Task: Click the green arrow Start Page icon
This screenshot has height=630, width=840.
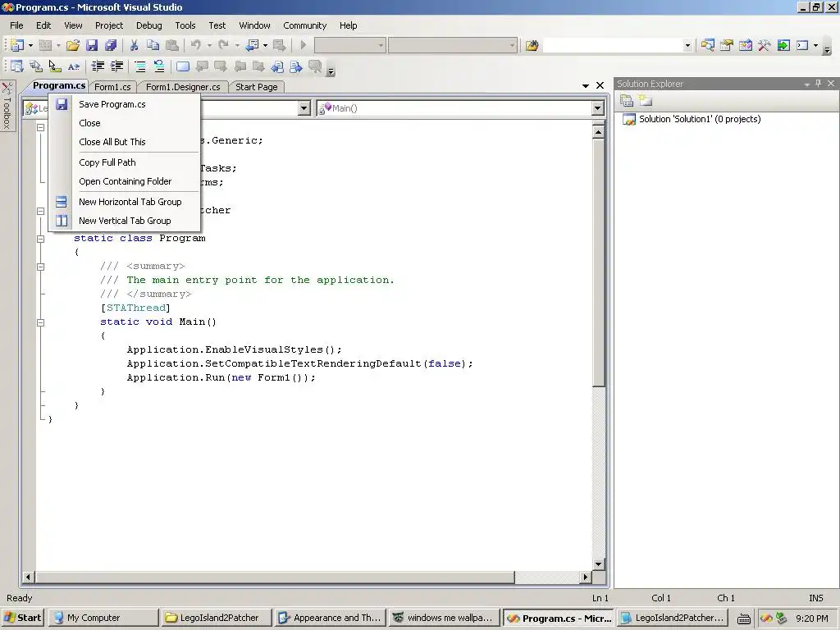Action: click(783, 46)
